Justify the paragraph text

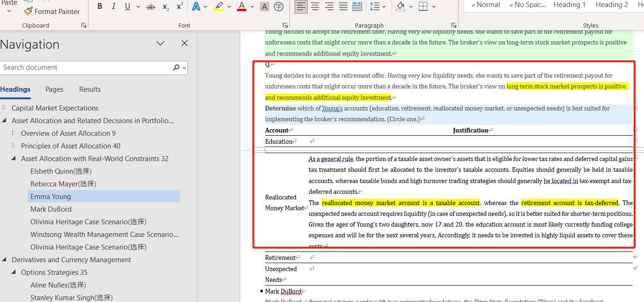click(x=343, y=7)
